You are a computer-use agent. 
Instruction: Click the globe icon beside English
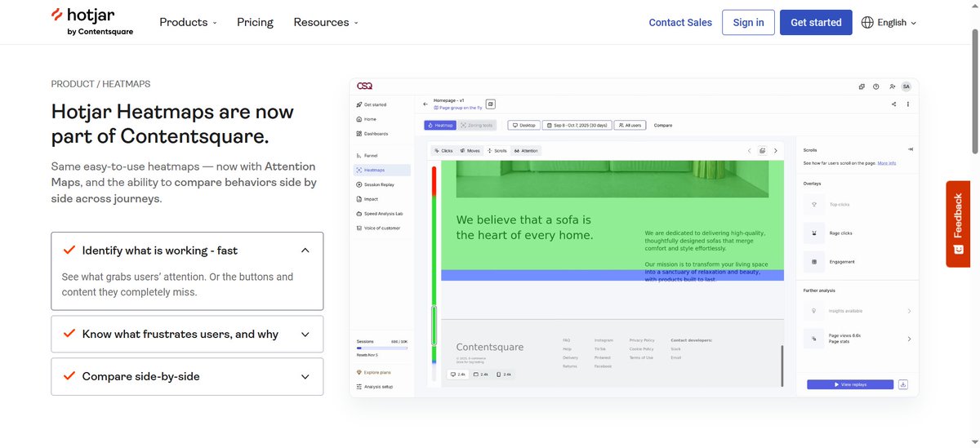tap(867, 22)
